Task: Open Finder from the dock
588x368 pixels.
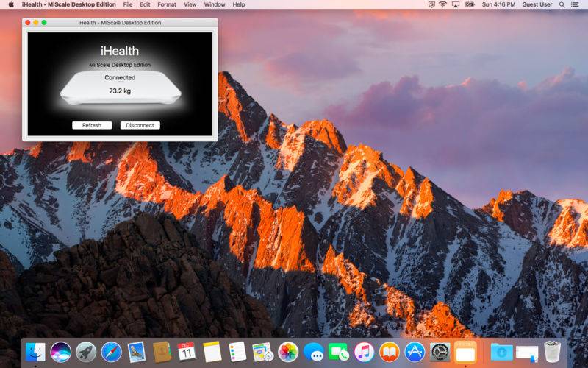Action: 35,352
